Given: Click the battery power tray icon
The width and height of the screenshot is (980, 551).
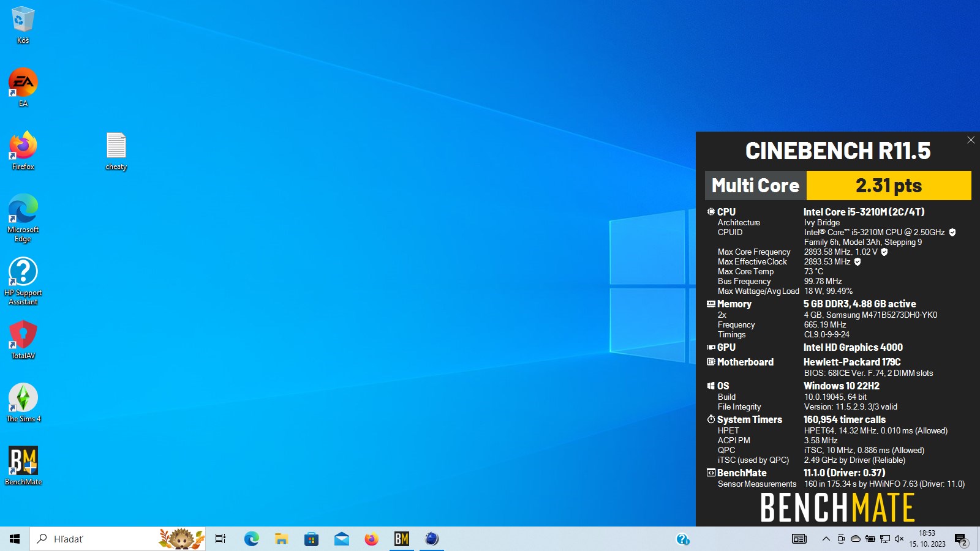Looking at the screenshot, I should (870, 539).
